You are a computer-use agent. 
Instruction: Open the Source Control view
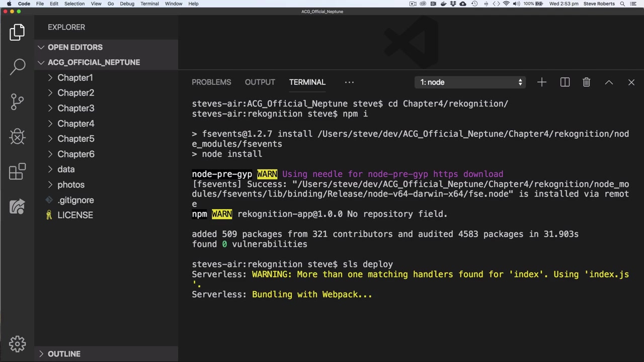pos(17,102)
